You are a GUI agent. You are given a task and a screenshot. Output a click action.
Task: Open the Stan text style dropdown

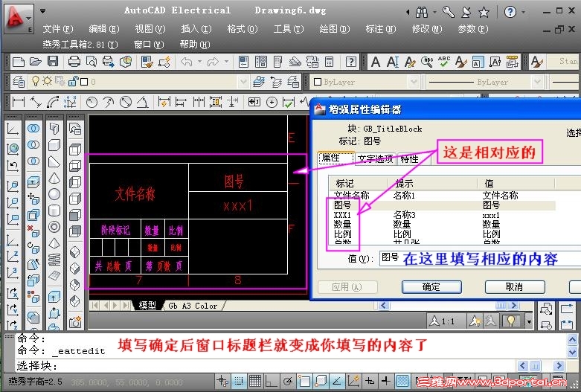[x=563, y=62]
